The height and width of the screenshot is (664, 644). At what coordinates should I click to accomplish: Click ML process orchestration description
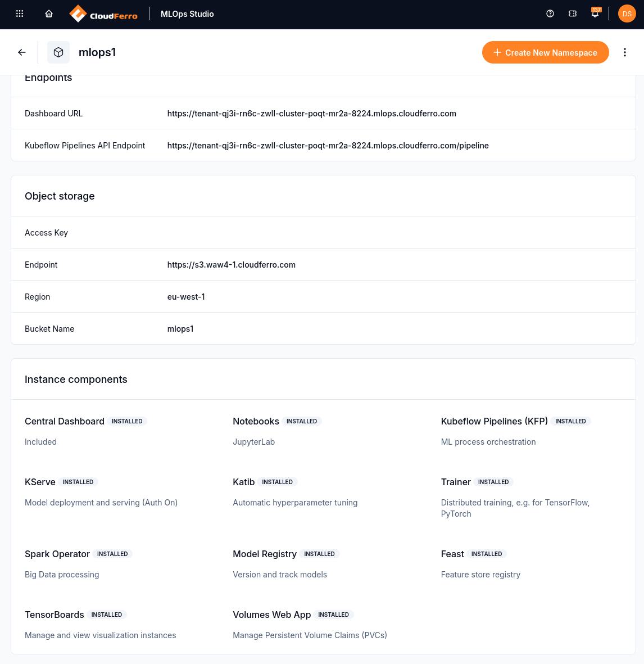click(x=488, y=442)
